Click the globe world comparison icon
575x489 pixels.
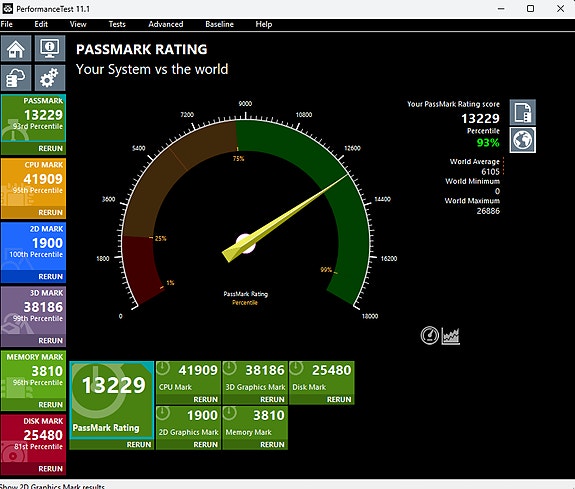523,140
